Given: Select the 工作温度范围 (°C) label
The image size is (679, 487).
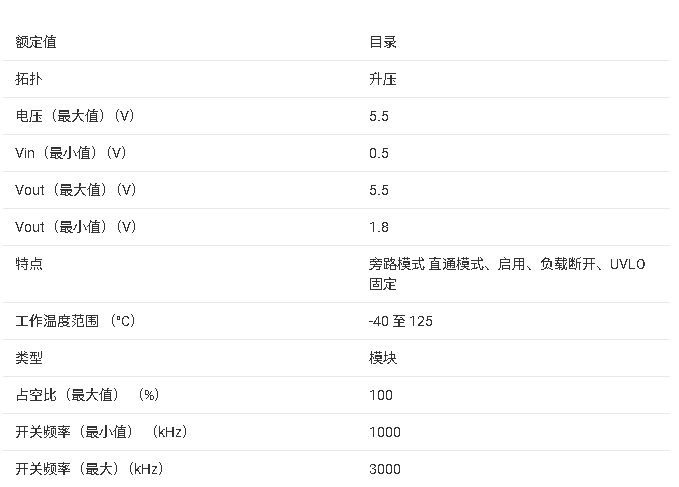Looking at the screenshot, I should (76, 321).
